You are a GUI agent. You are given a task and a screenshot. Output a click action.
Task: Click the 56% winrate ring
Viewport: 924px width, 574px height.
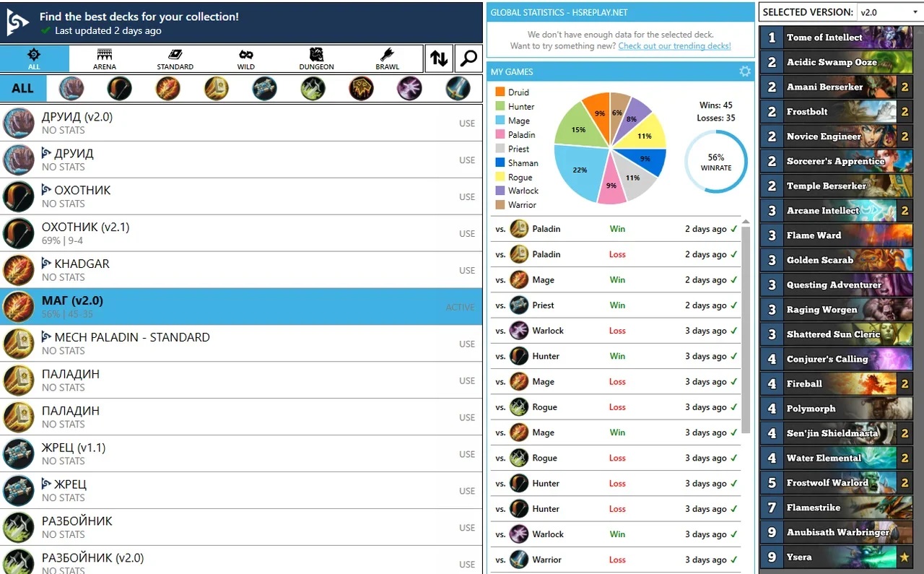tap(715, 162)
